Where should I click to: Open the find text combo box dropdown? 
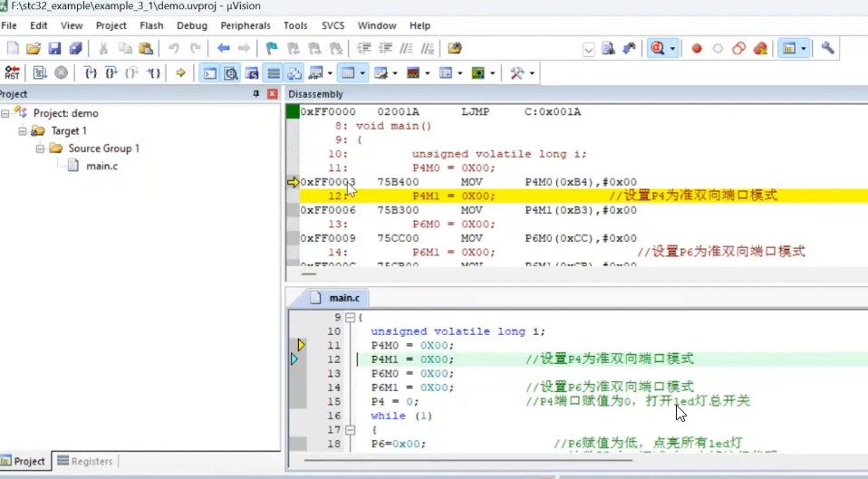pyautogui.click(x=588, y=50)
